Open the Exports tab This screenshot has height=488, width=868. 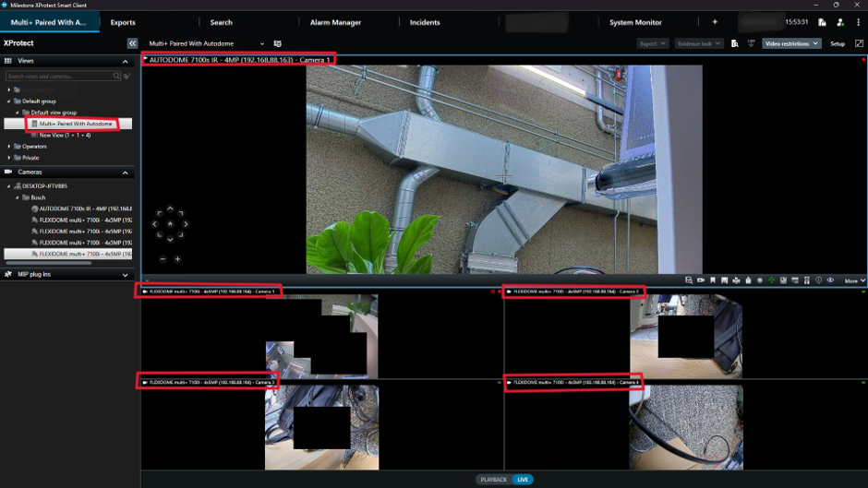[x=123, y=22]
